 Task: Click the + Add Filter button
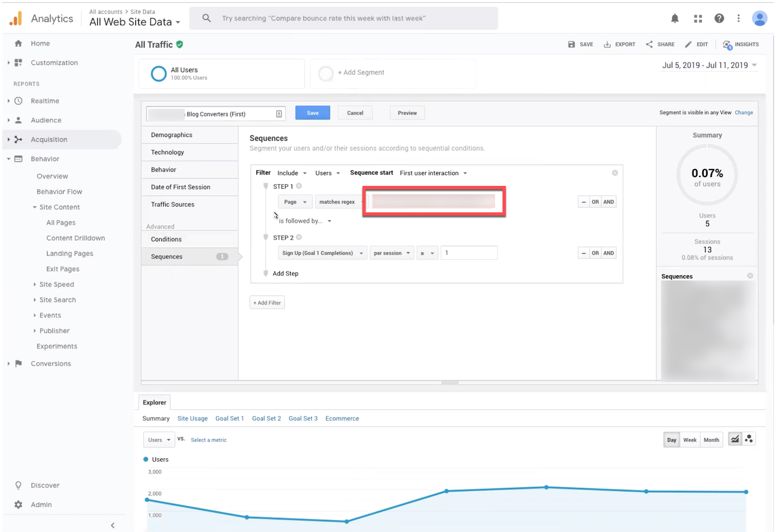(267, 303)
